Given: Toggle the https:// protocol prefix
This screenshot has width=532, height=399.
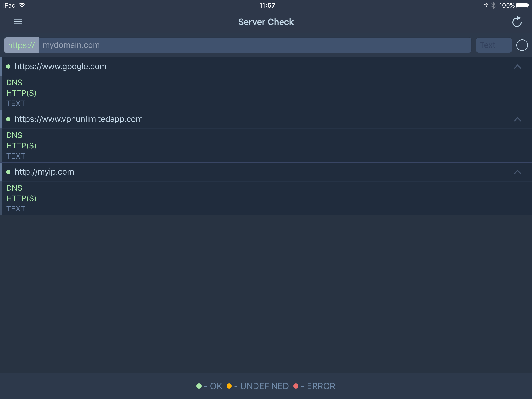Looking at the screenshot, I should pyautogui.click(x=22, y=45).
